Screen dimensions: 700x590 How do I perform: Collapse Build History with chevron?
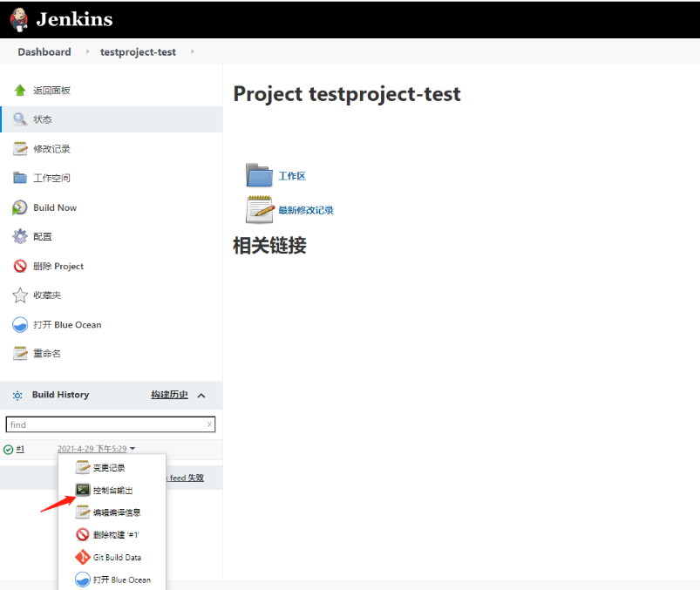click(x=201, y=396)
